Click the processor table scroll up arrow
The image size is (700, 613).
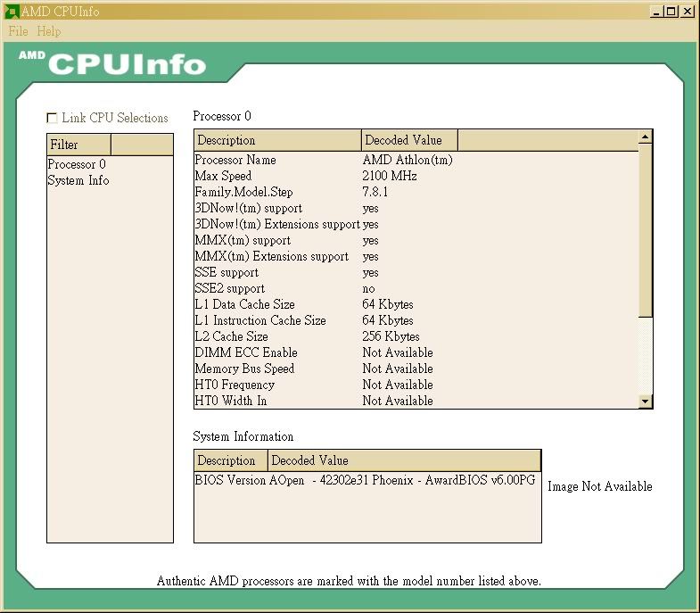[x=645, y=137]
